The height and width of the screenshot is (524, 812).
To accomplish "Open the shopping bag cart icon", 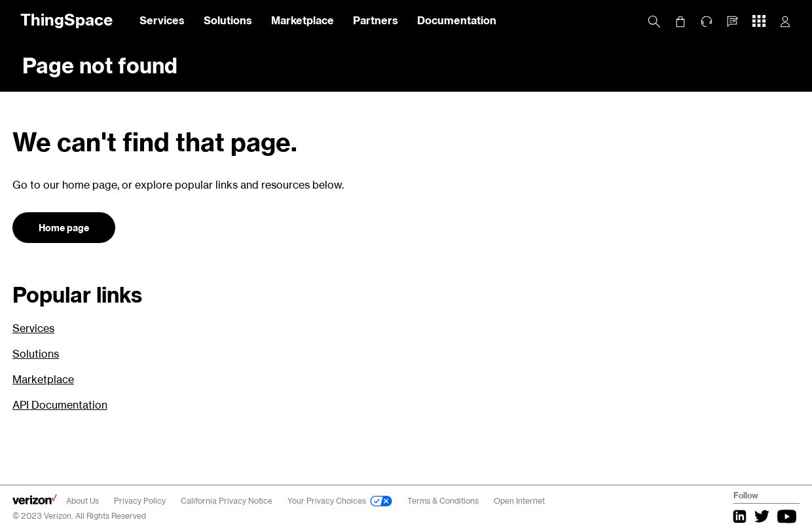I will [x=680, y=22].
